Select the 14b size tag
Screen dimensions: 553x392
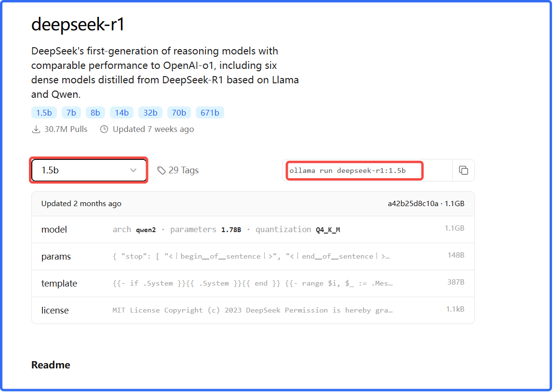tap(121, 113)
